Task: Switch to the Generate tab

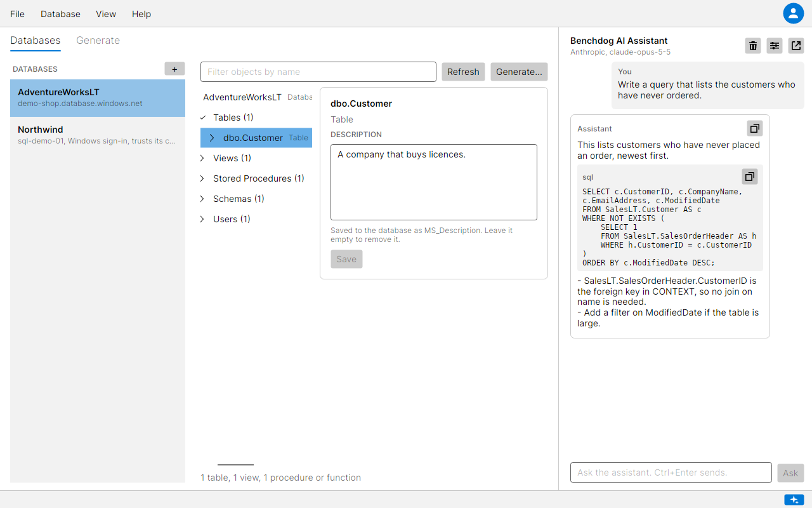Action: pos(98,41)
